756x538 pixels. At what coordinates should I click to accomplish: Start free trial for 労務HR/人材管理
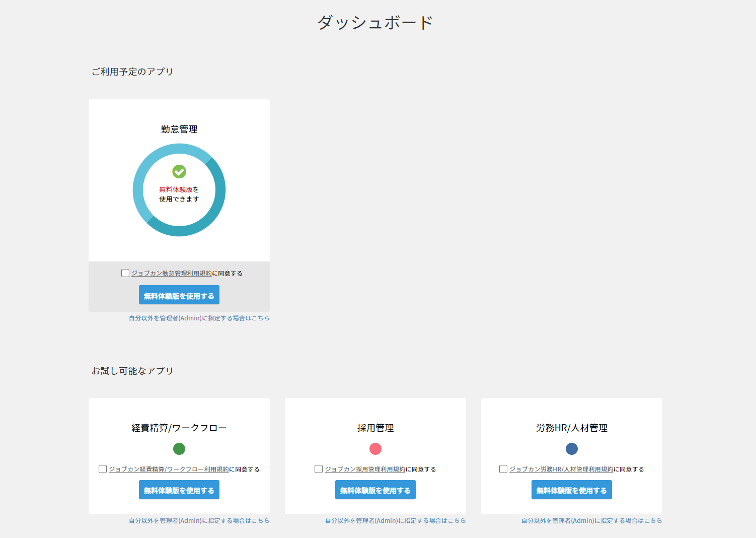pyautogui.click(x=572, y=490)
